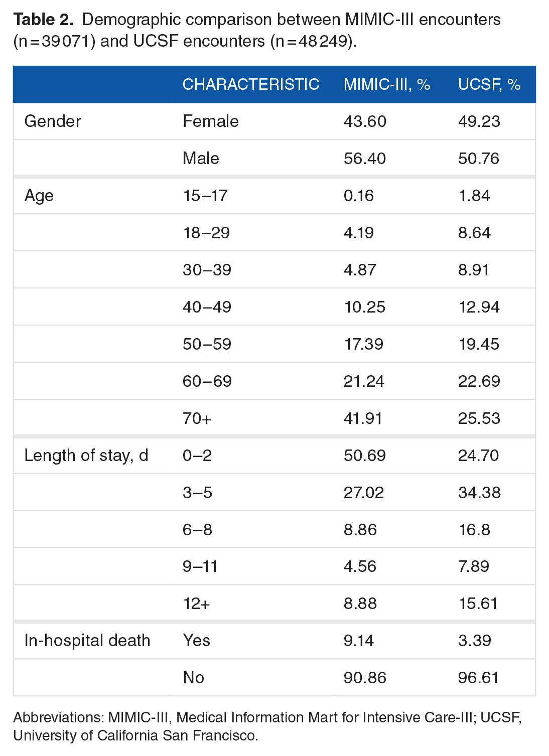This screenshot has height=756, width=549.
Task: Click the Table 2 caption title
Action: [x=43, y=20]
